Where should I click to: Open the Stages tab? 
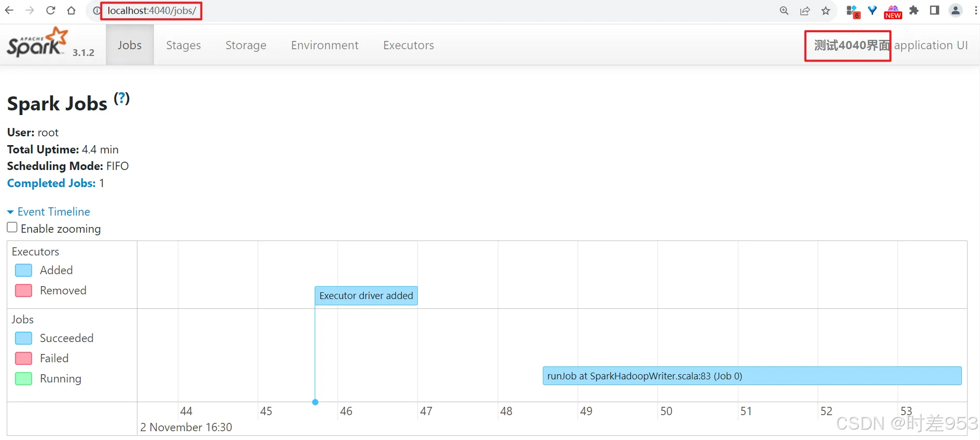point(184,45)
